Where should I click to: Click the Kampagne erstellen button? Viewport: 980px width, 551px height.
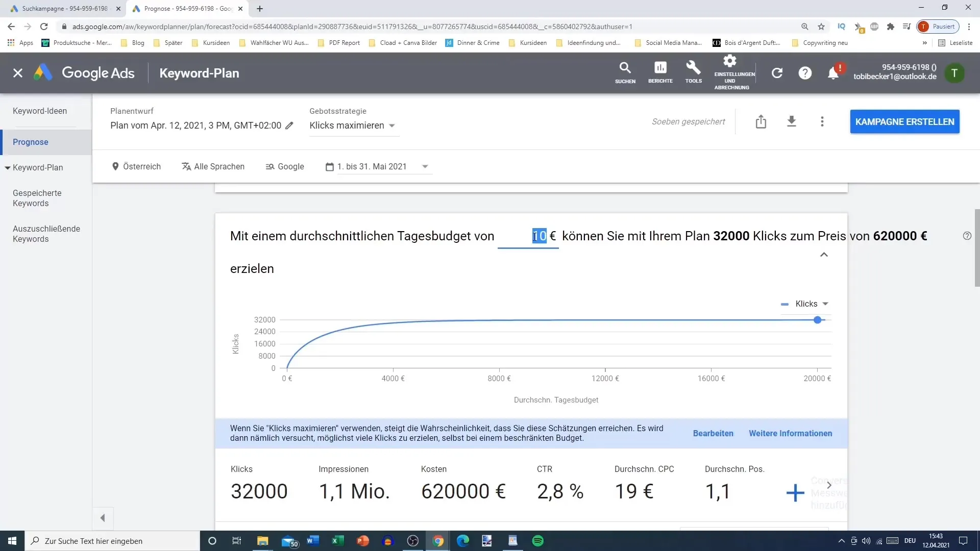point(904,121)
